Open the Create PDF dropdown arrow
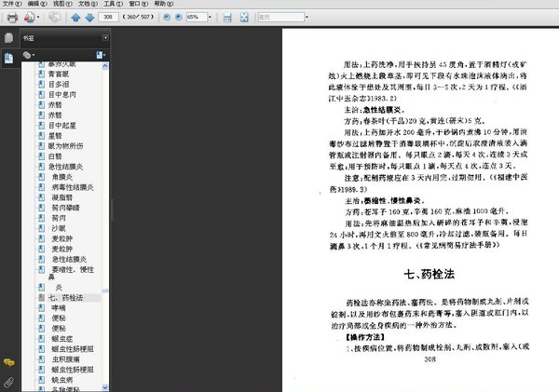 point(38,17)
